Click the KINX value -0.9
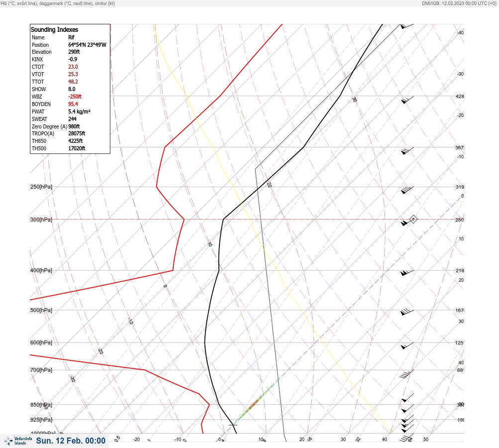 pyautogui.click(x=73, y=59)
